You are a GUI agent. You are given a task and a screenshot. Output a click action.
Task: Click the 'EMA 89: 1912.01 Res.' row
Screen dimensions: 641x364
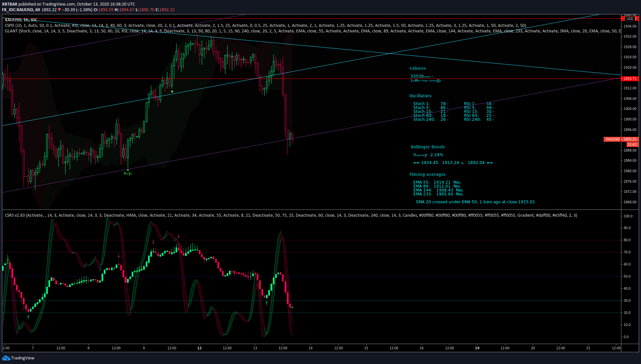(437, 186)
